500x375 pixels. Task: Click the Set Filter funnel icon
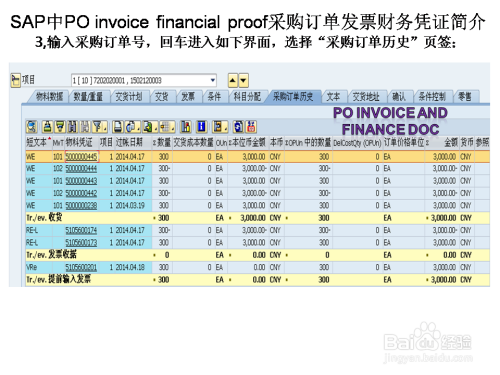(99, 127)
